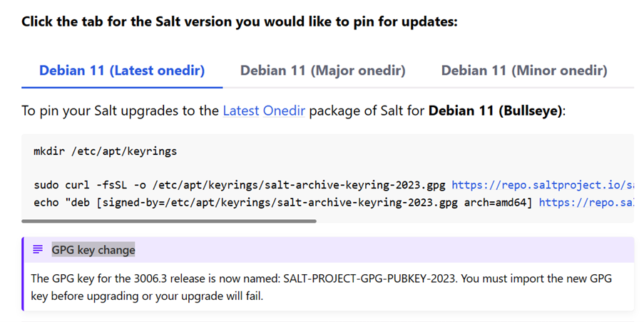Click the highlighted GPG key change title
Image resolution: width=644 pixels, height=322 pixels.
(93, 250)
